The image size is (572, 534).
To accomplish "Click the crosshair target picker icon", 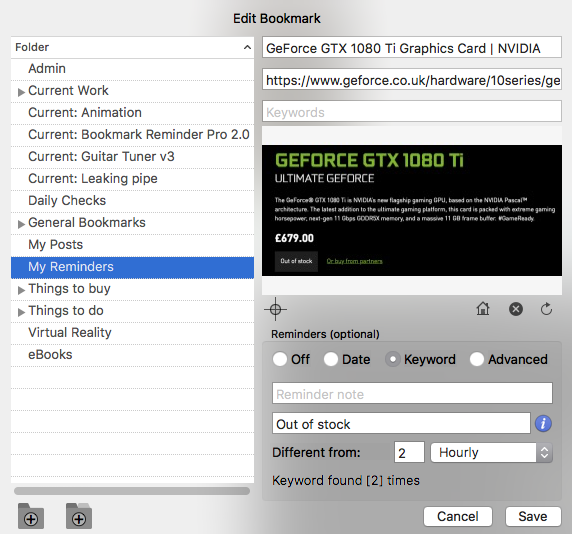I will click(275, 309).
